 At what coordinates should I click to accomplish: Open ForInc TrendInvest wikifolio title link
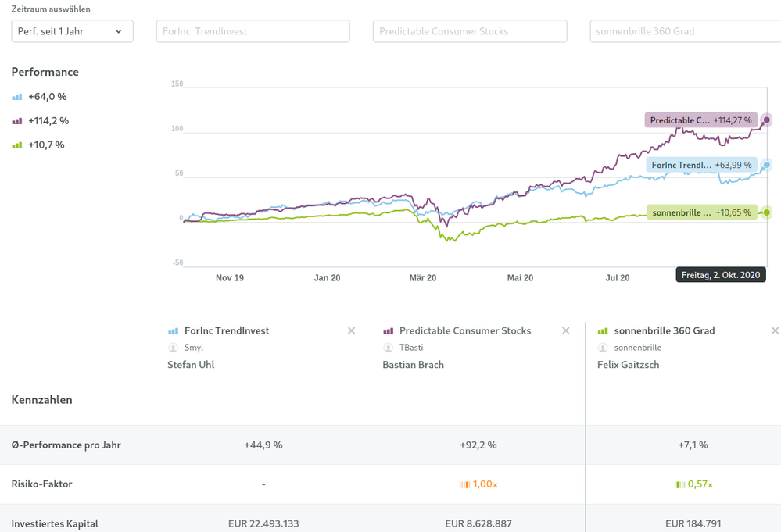click(x=227, y=331)
